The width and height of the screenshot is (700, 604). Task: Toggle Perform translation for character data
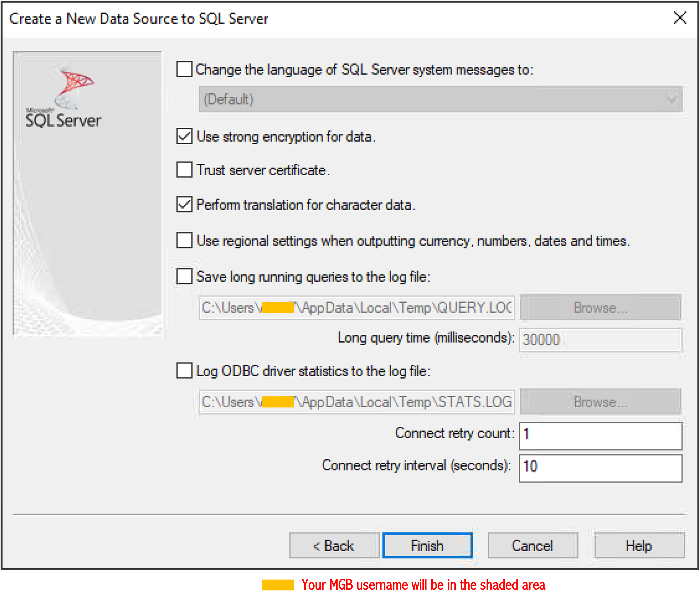184,205
